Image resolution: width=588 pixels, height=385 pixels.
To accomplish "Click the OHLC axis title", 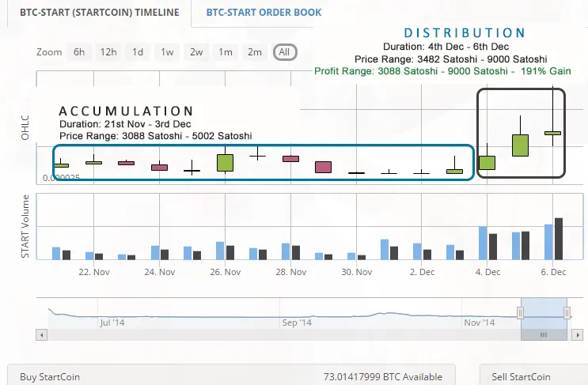I will [25, 128].
